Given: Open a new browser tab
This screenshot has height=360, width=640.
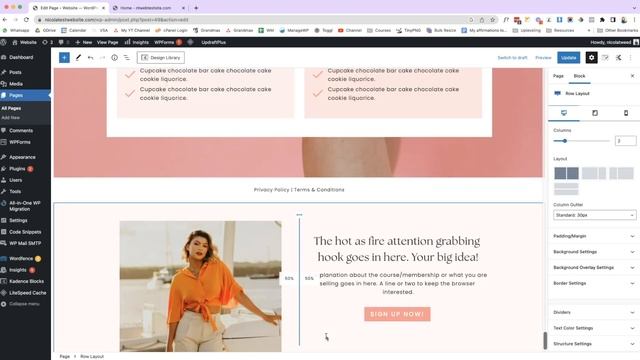Looking at the screenshot, I should coord(196,8).
